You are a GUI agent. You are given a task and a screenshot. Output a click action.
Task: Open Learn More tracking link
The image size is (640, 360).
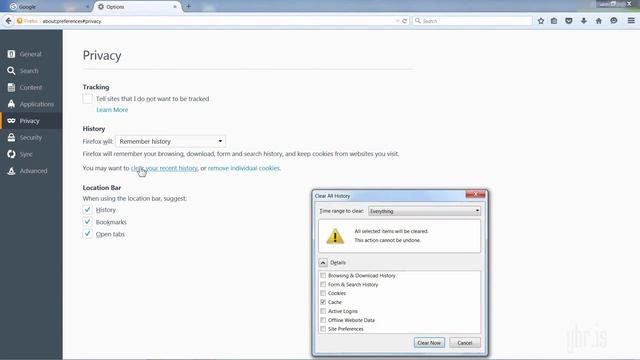point(112,110)
